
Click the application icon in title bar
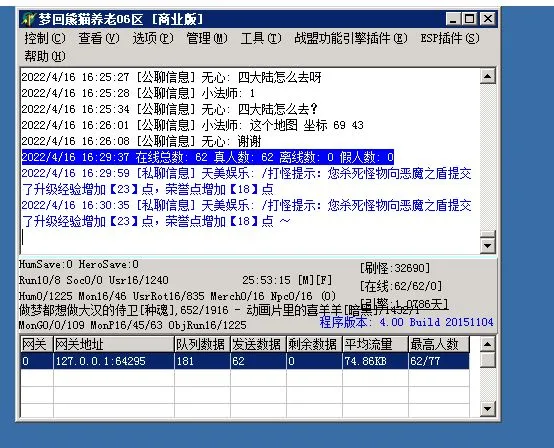[29, 19]
